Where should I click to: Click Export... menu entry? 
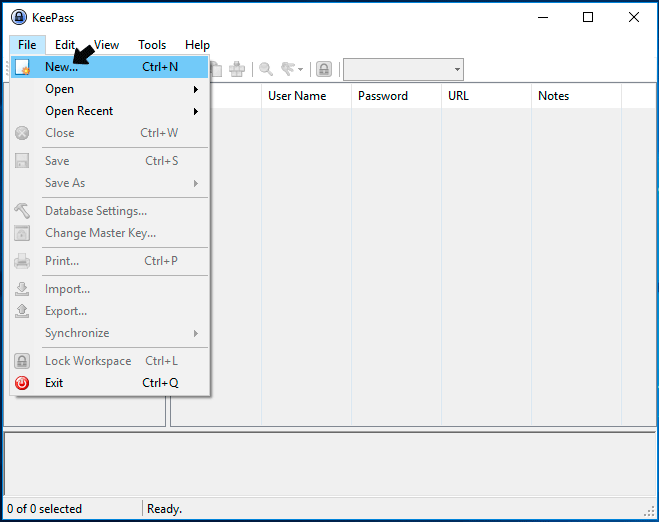pyautogui.click(x=110, y=311)
